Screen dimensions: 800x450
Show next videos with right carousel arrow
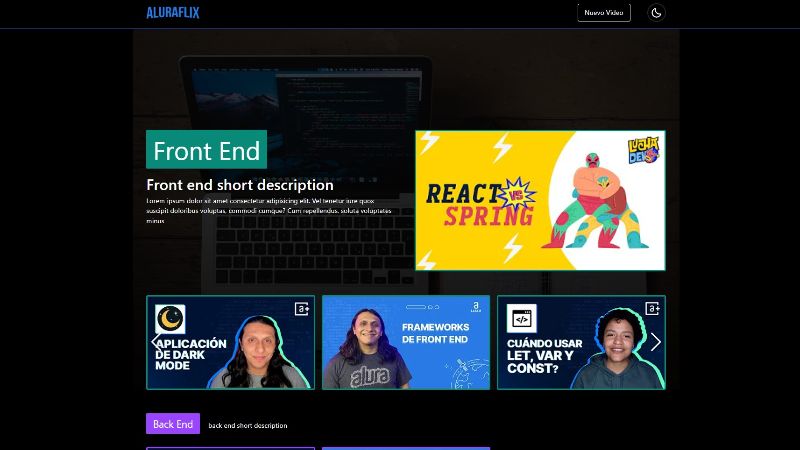point(656,342)
